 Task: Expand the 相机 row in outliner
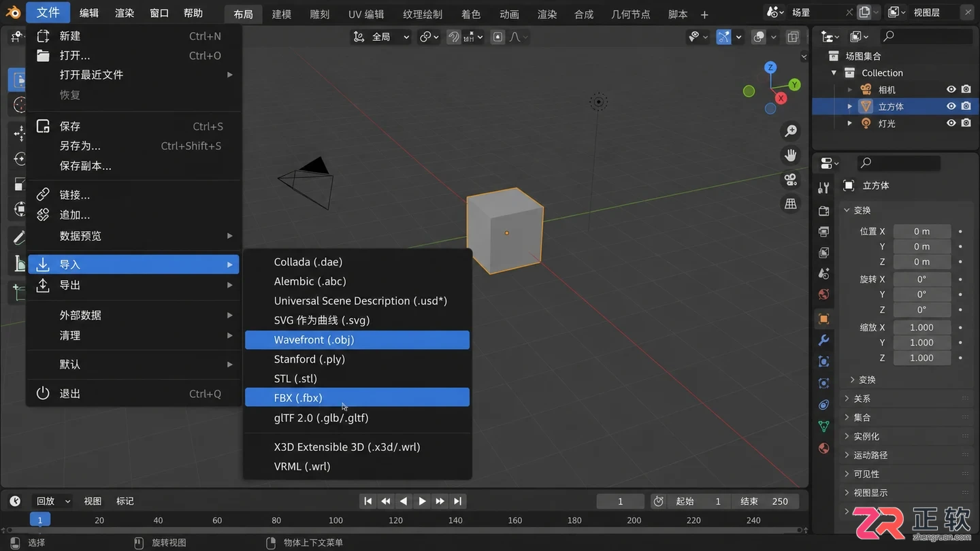click(849, 89)
